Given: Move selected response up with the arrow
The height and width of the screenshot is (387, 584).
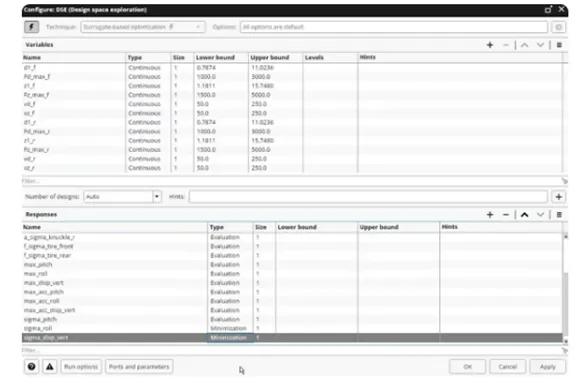Looking at the screenshot, I should pos(524,215).
